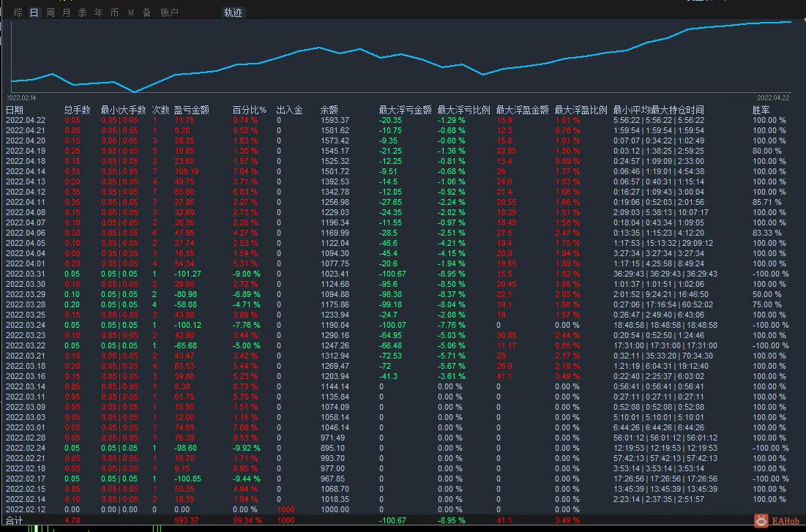806x532 pixels.
Task: Switch to the 季 quarterly tab
Action: [x=82, y=12]
